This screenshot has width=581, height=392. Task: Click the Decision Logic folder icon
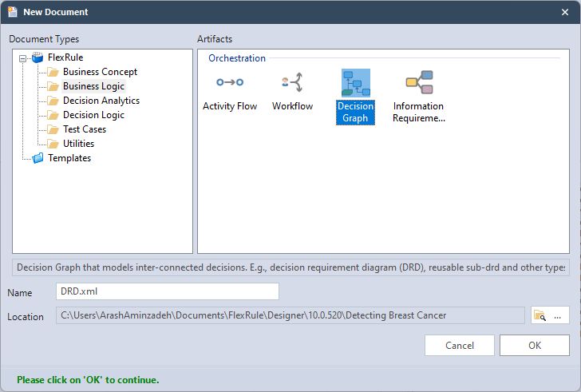pyautogui.click(x=53, y=115)
